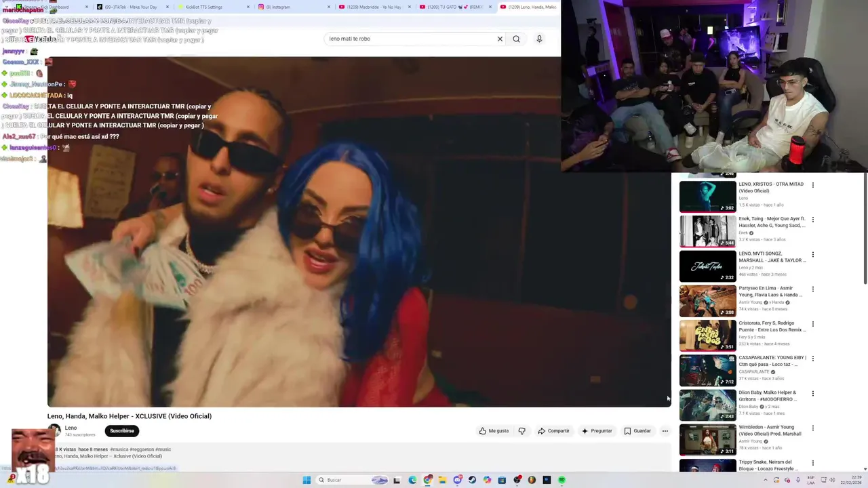Open Discord from the taskbar
This screenshot has width=868, height=488.
[458, 480]
